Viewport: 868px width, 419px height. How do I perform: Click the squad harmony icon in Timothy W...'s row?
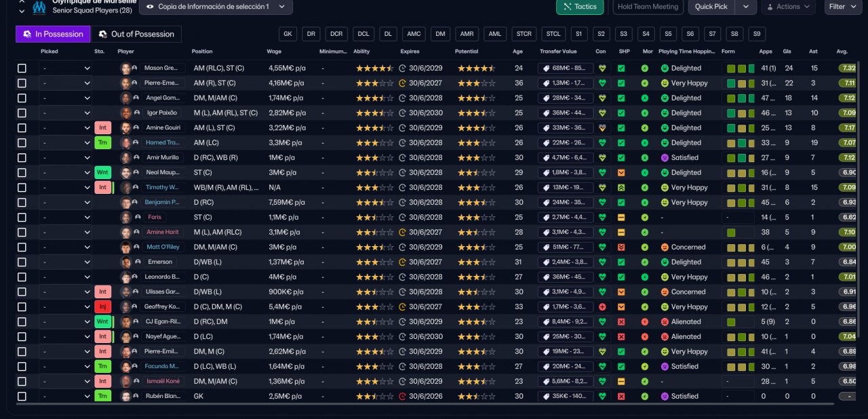coord(621,188)
